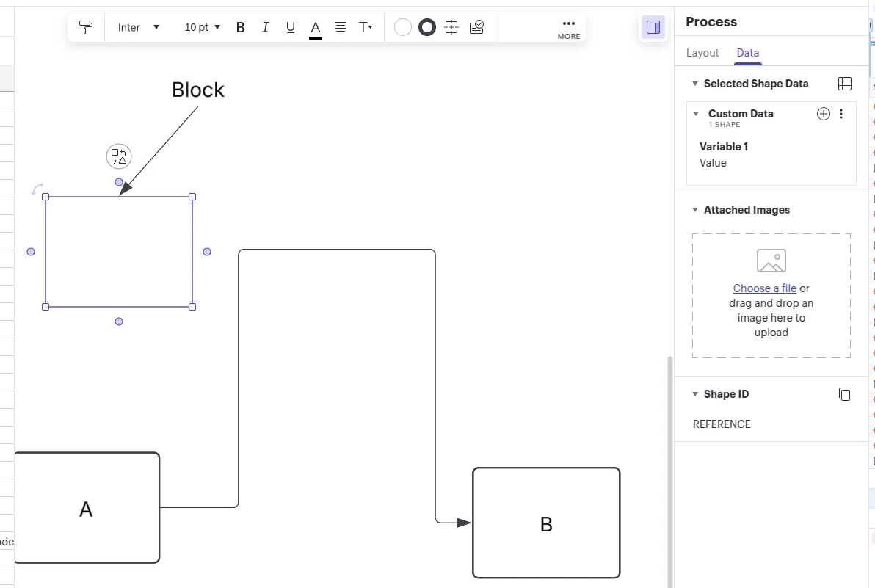Open the text color picker
Screen dimensions: 875x588
(316, 28)
